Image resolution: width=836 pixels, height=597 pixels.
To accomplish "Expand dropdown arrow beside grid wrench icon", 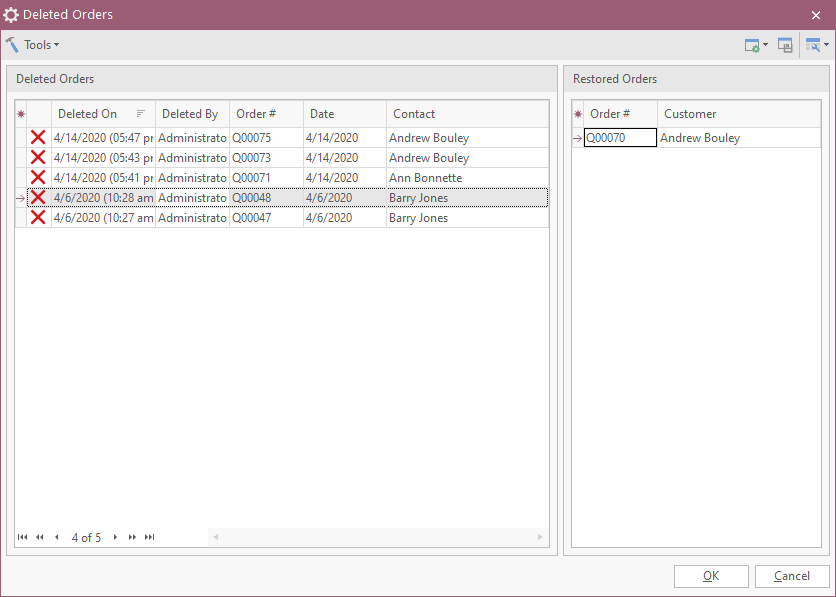I will [x=826, y=45].
